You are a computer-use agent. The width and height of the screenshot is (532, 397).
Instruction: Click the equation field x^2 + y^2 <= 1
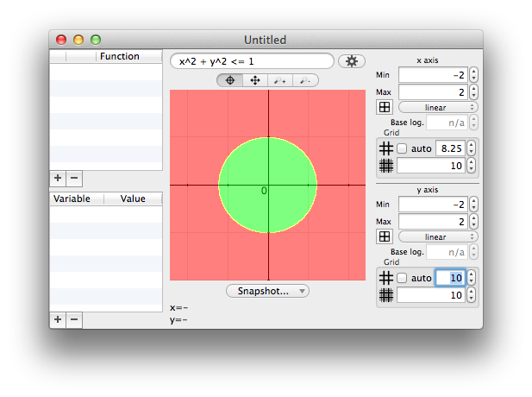click(252, 61)
